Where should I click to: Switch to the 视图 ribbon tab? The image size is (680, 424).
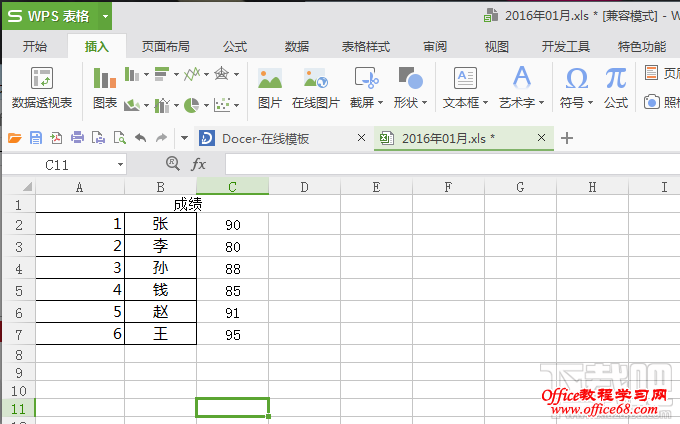pyautogui.click(x=497, y=46)
